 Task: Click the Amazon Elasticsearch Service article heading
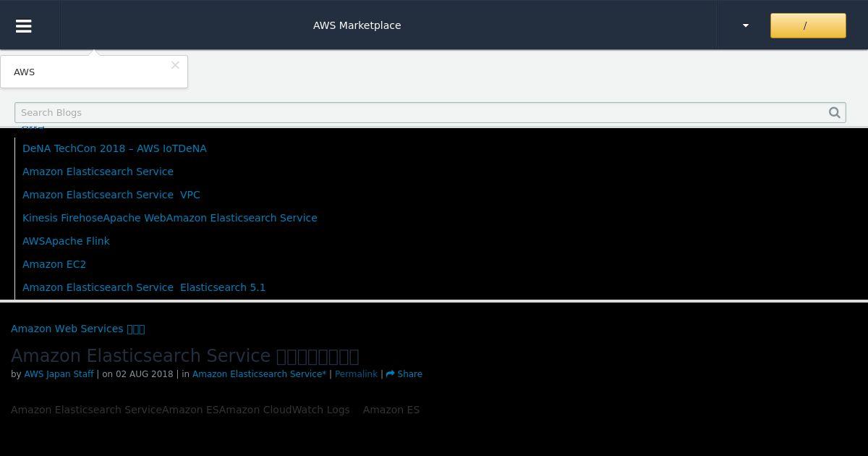[x=184, y=355]
